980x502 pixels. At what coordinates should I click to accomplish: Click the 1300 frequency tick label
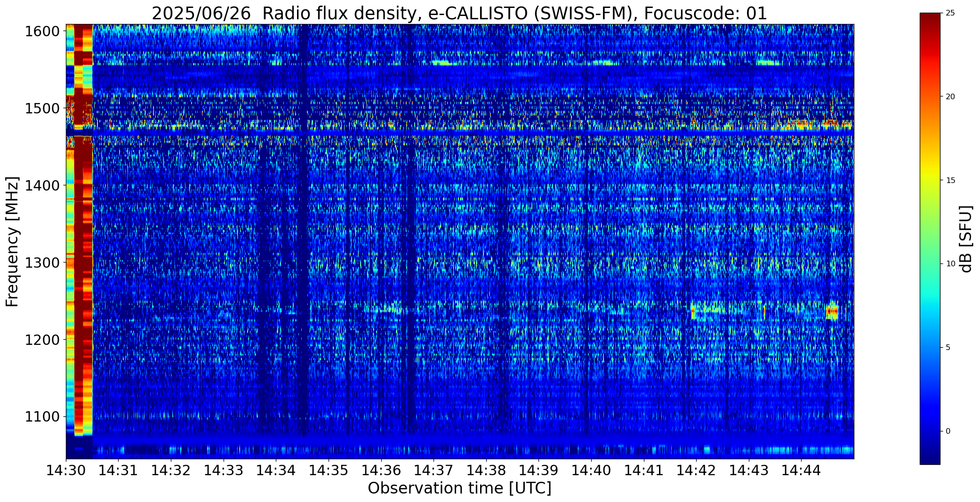click(x=42, y=263)
